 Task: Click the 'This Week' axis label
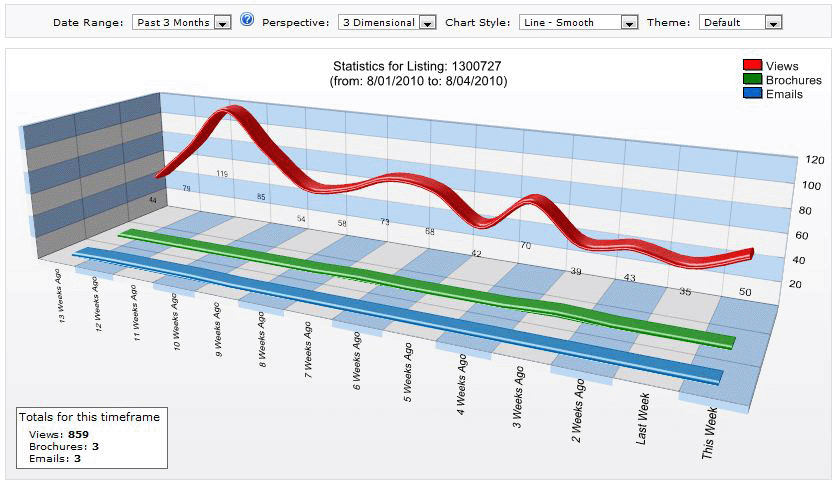pos(709,431)
